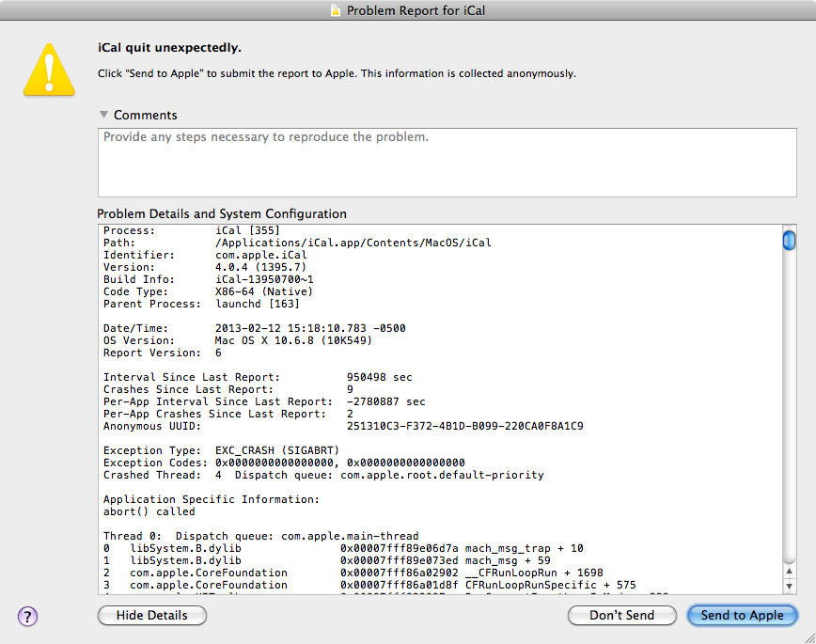
Task: Click the Don't Send button
Action: click(621, 615)
